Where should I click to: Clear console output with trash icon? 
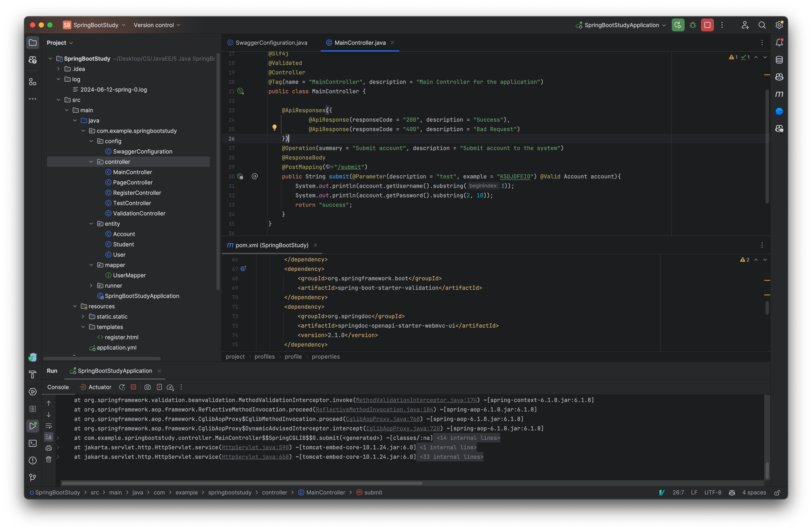click(48, 459)
